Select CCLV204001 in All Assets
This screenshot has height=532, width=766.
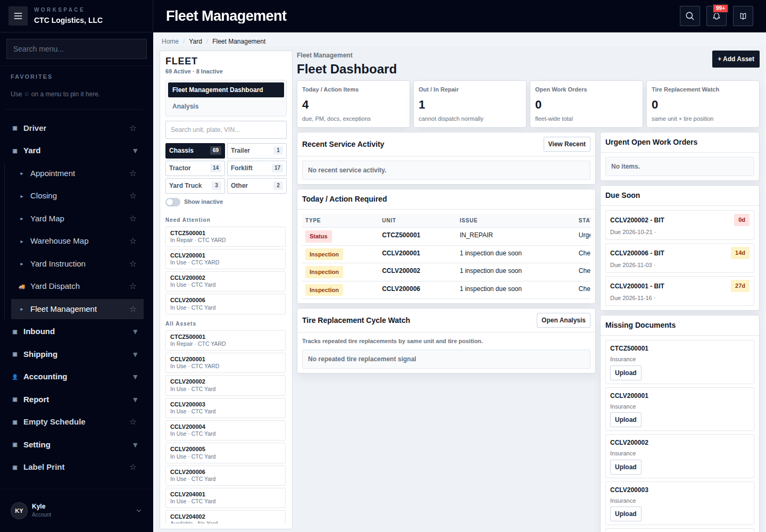[x=226, y=498]
